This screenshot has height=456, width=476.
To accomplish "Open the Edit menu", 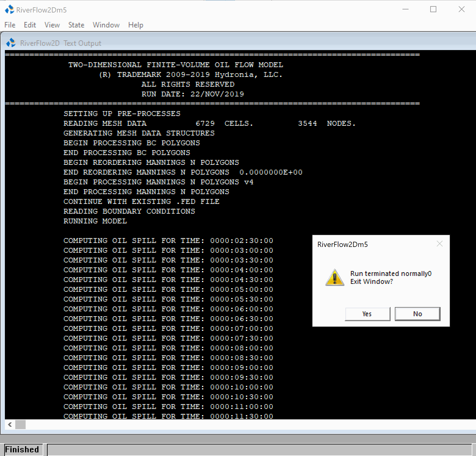I will [x=30, y=25].
